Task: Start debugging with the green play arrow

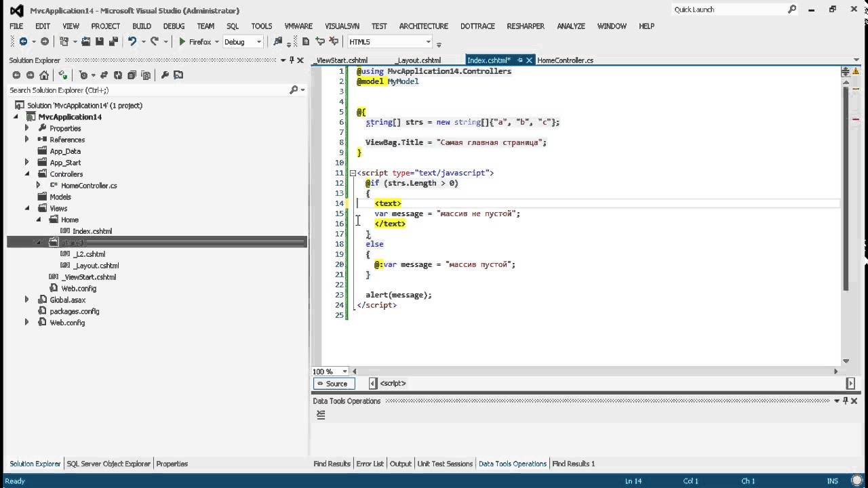Action: click(182, 41)
